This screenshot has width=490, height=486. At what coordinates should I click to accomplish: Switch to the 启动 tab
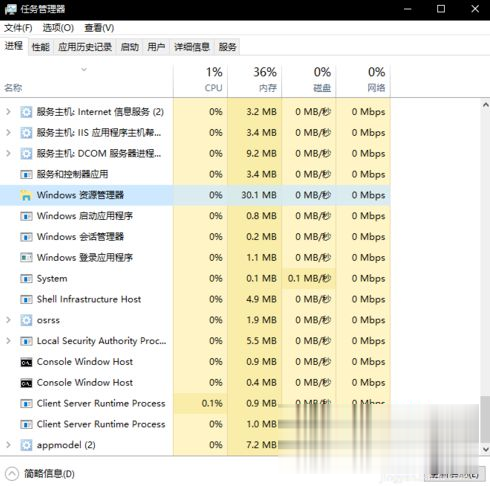point(129,47)
